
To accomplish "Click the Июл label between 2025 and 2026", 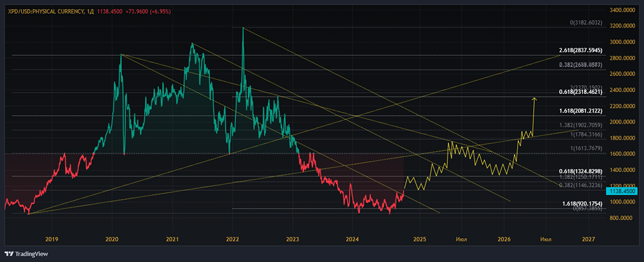I will pyautogui.click(x=462, y=239).
